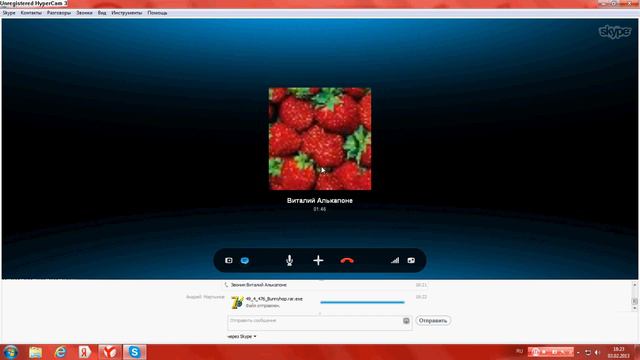The width and height of the screenshot is (640, 360).
Task: Click the RU language indicator
Action: (519, 351)
